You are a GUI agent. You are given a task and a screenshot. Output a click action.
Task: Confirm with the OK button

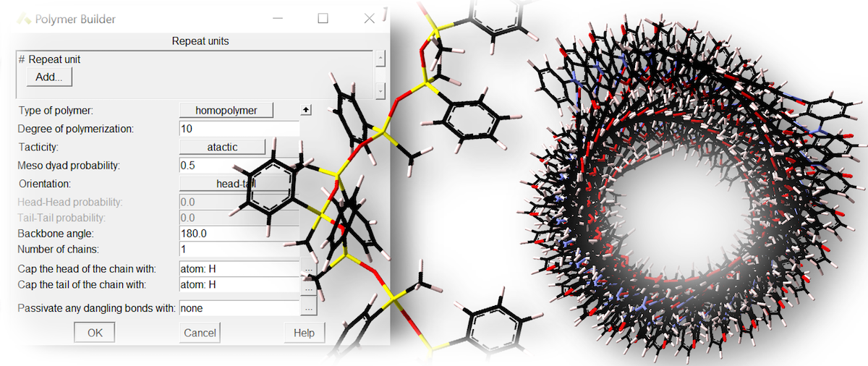95,333
